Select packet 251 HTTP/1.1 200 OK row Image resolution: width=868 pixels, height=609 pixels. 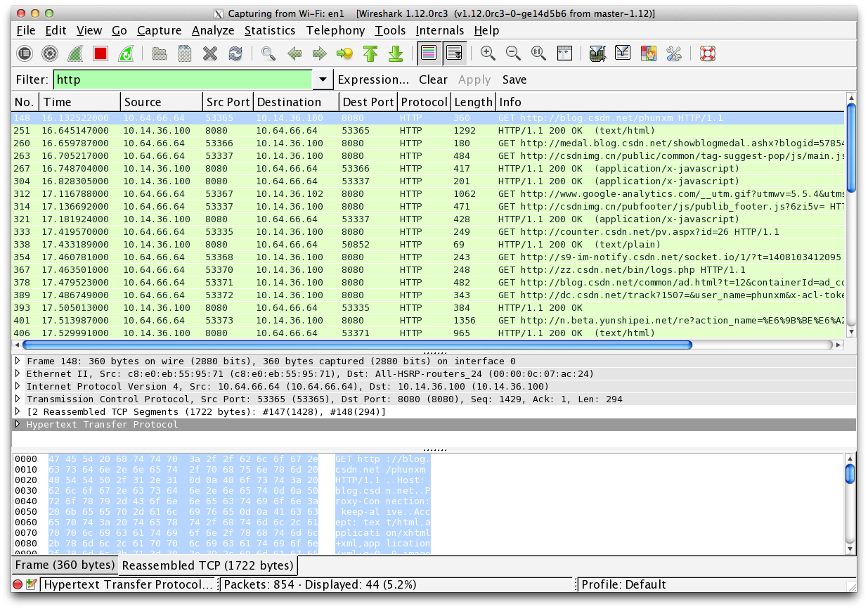click(x=427, y=130)
